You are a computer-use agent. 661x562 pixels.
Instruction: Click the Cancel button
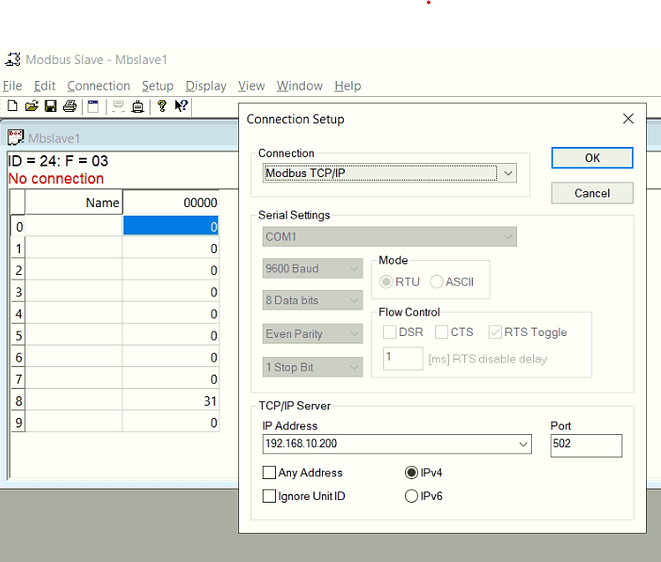(592, 193)
